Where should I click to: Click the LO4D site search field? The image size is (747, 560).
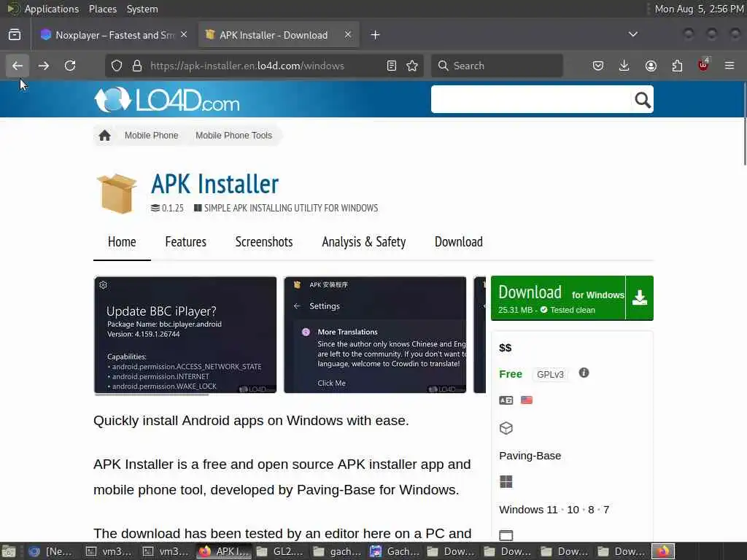click(531, 99)
